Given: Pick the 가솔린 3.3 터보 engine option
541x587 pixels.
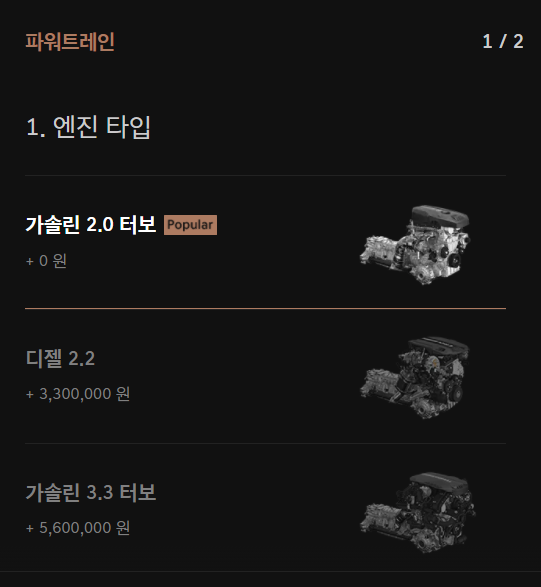Looking at the screenshot, I should click(265, 508).
